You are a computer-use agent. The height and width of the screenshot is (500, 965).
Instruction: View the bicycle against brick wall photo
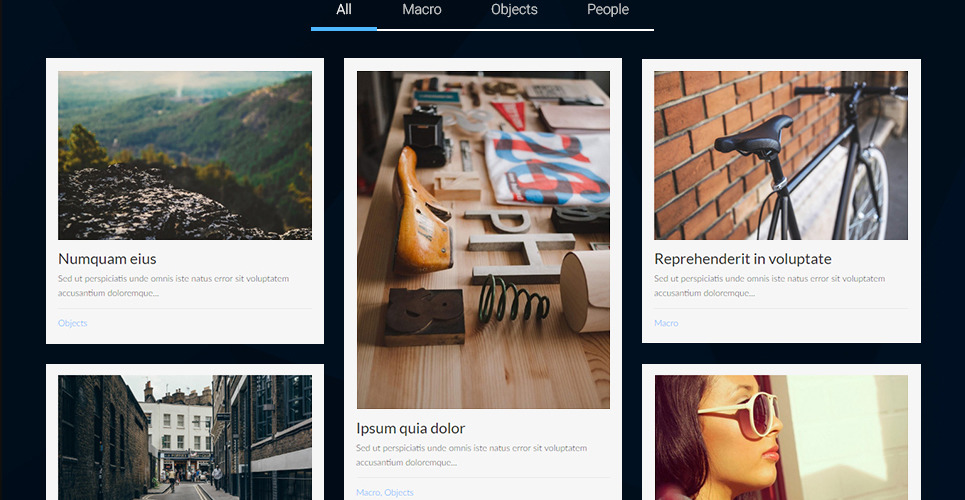[781, 155]
